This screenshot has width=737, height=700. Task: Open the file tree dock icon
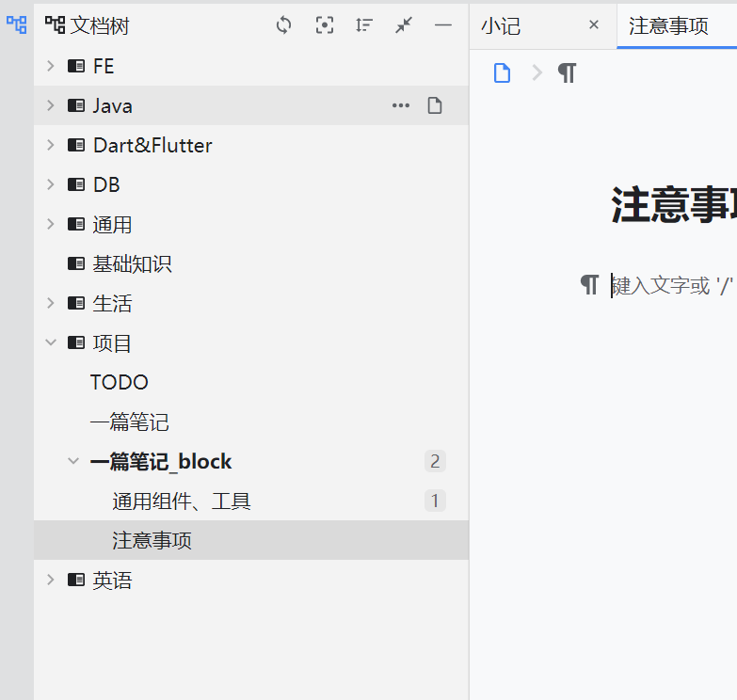click(x=16, y=24)
